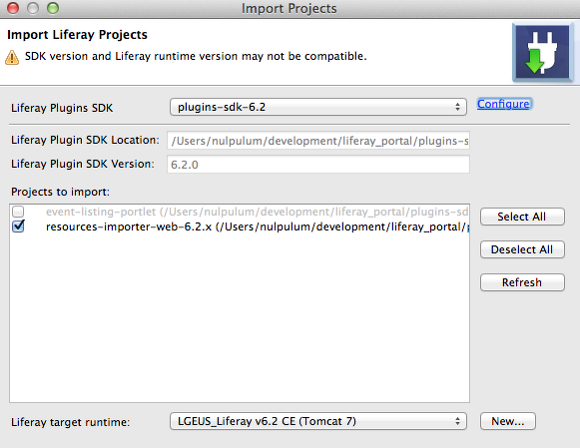Click the Liferay target runtime label
Image resolution: width=580 pixels, height=448 pixels.
pyautogui.click(x=70, y=422)
